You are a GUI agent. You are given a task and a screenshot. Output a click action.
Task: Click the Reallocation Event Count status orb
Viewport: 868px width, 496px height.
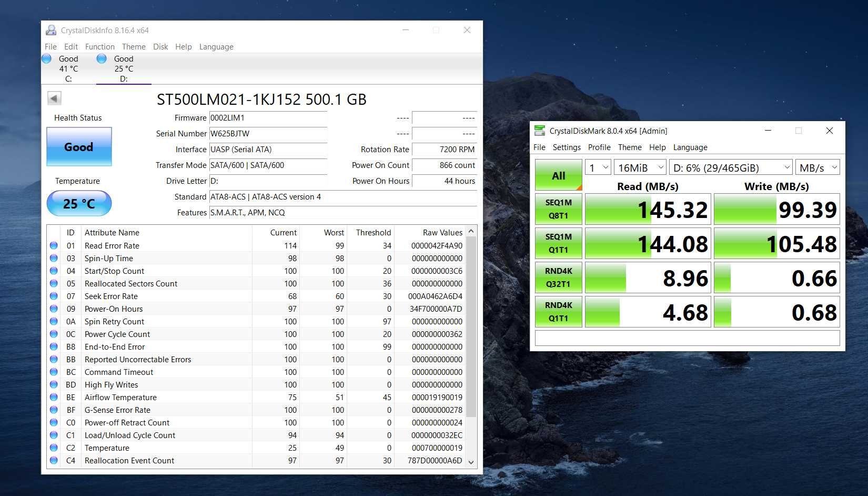coord(54,460)
